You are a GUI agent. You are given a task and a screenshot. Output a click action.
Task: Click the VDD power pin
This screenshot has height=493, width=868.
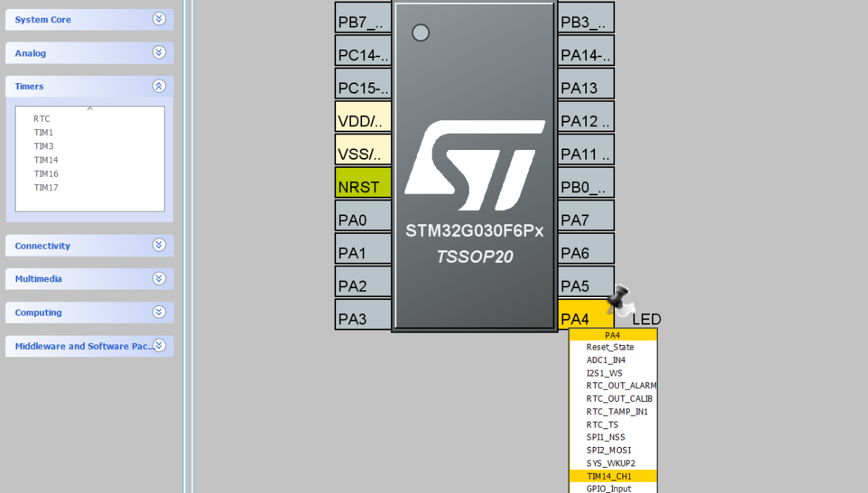tap(363, 117)
